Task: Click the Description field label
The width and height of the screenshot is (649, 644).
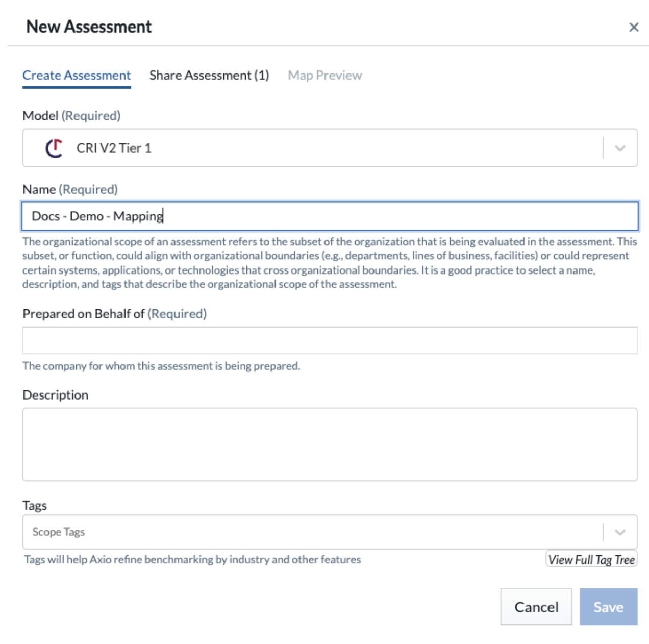Action: pos(55,395)
